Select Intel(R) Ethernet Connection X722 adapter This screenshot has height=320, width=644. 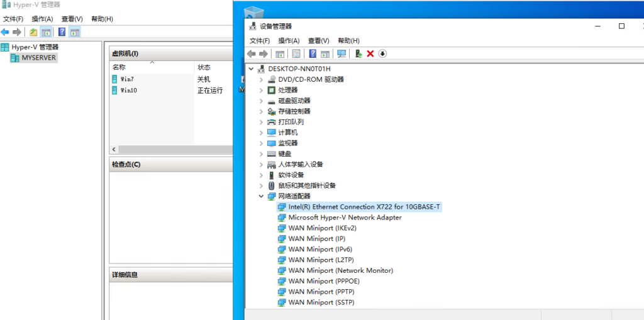pos(365,207)
